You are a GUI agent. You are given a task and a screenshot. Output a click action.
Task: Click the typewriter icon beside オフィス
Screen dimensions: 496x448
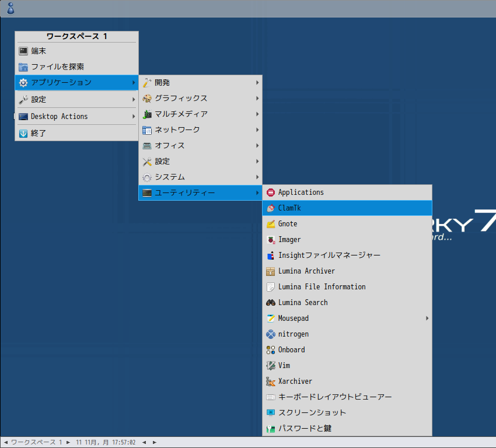[147, 146]
